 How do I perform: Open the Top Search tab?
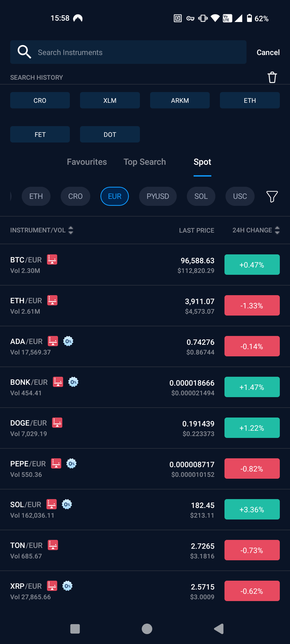pyautogui.click(x=145, y=162)
